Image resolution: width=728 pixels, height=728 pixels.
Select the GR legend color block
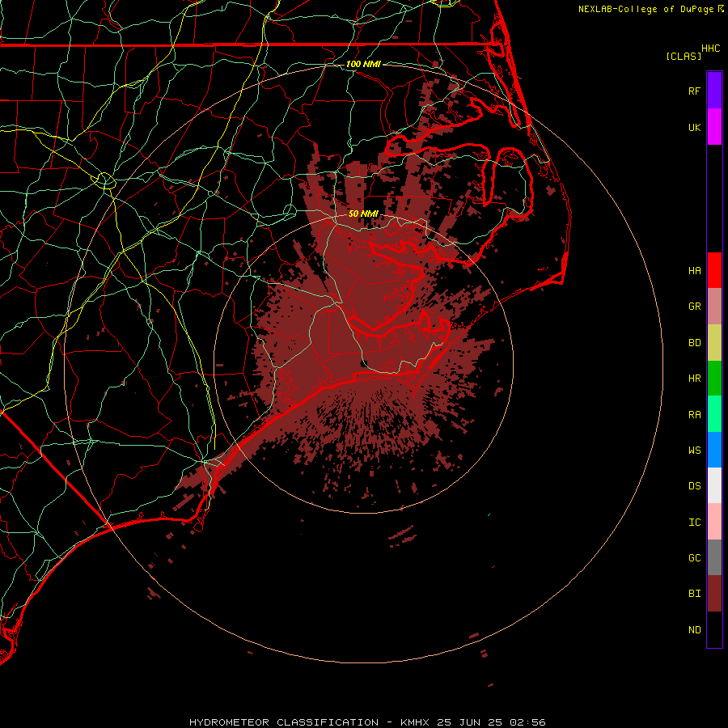pyautogui.click(x=714, y=307)
